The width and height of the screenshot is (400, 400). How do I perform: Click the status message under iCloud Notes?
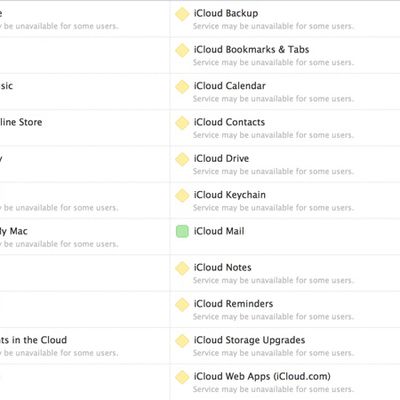(x=273, y=281)
